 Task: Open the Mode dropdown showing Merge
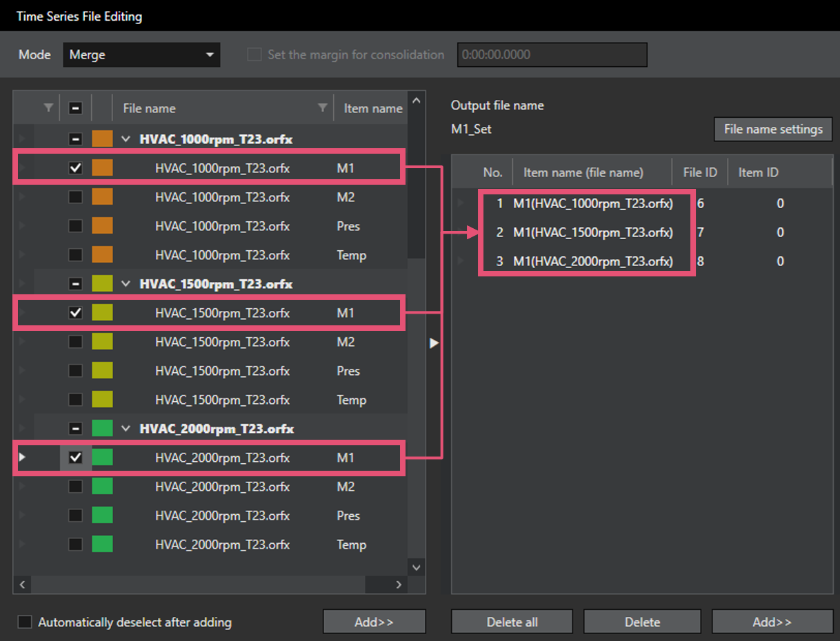(141, 55)
